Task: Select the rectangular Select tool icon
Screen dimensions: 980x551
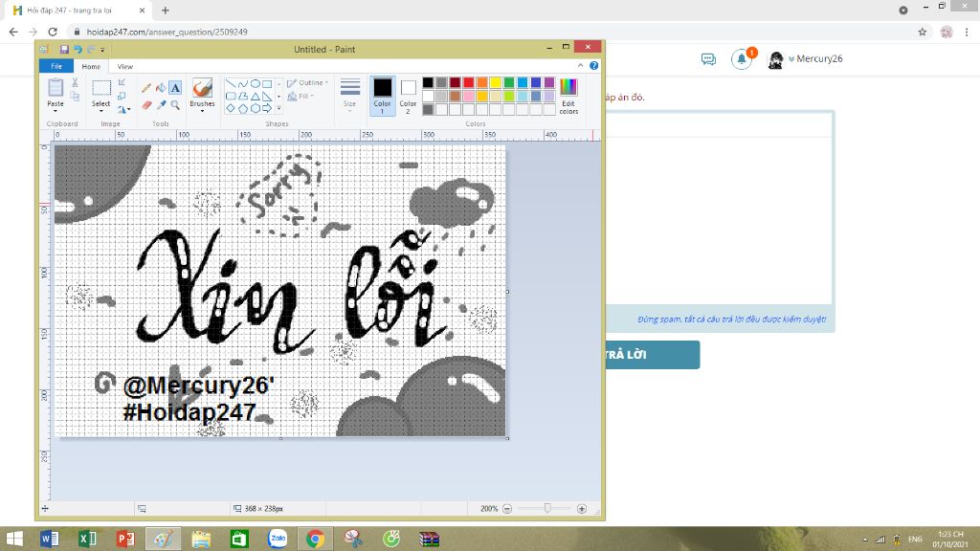Action: [x=101, y=88]
